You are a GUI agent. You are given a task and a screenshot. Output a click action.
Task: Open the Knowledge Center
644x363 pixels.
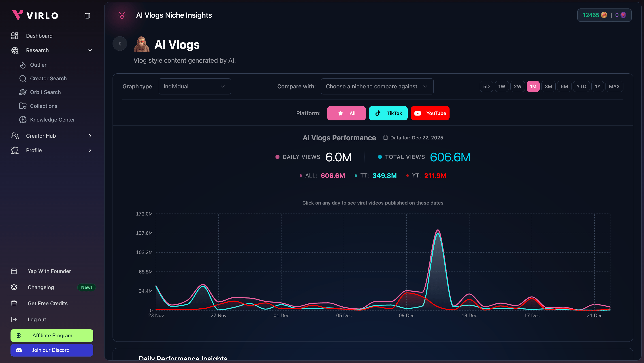(x=53, y=120)
